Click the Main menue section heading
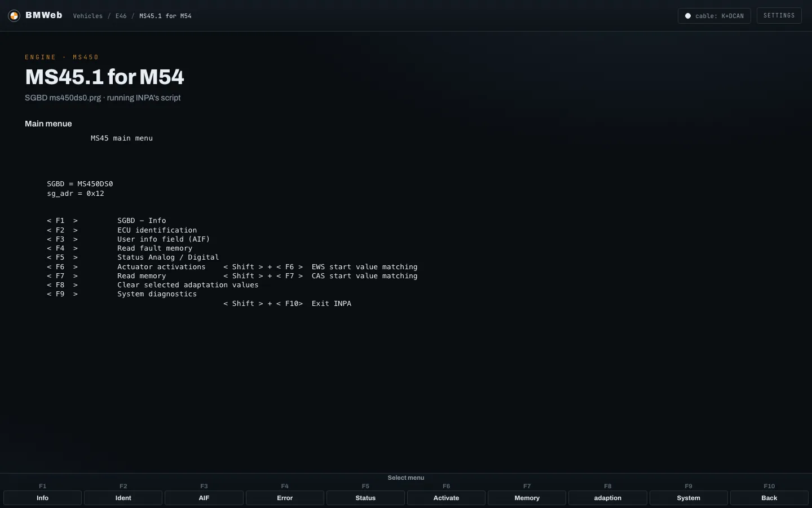The image size is (812, 508). pyautogui.click(x=48, y=124)
